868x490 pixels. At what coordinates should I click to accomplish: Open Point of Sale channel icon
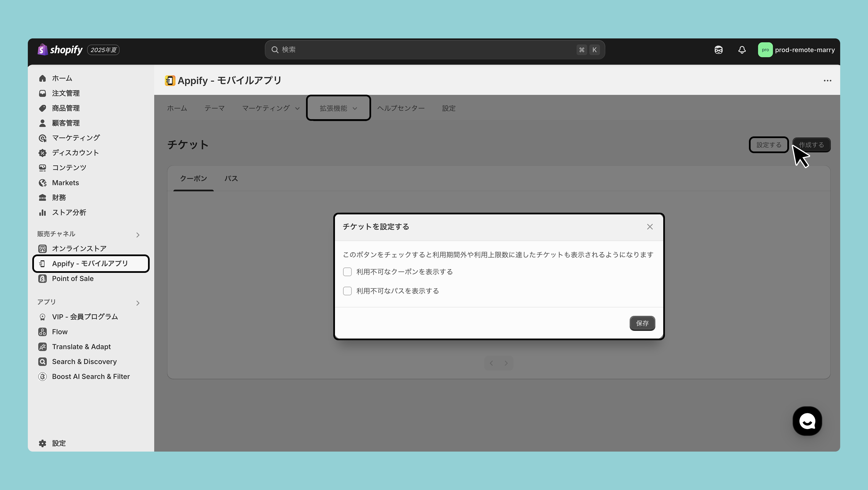coord(43,279)
